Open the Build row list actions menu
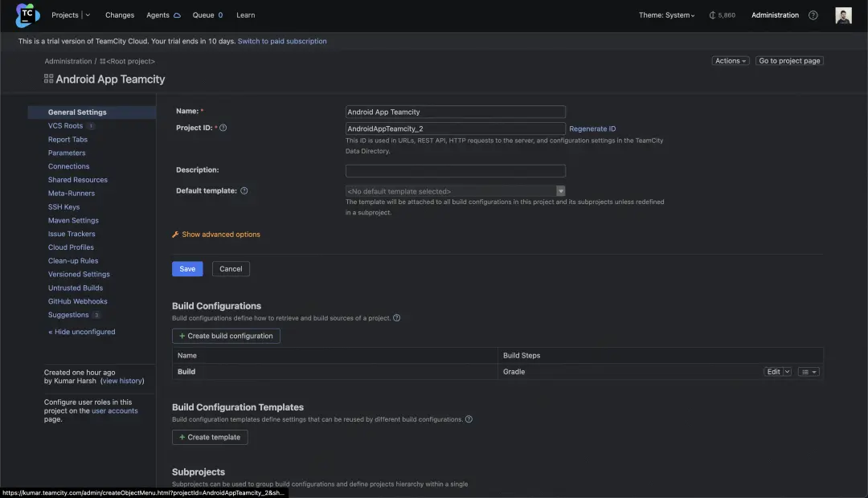 click(x=809, y=372)
